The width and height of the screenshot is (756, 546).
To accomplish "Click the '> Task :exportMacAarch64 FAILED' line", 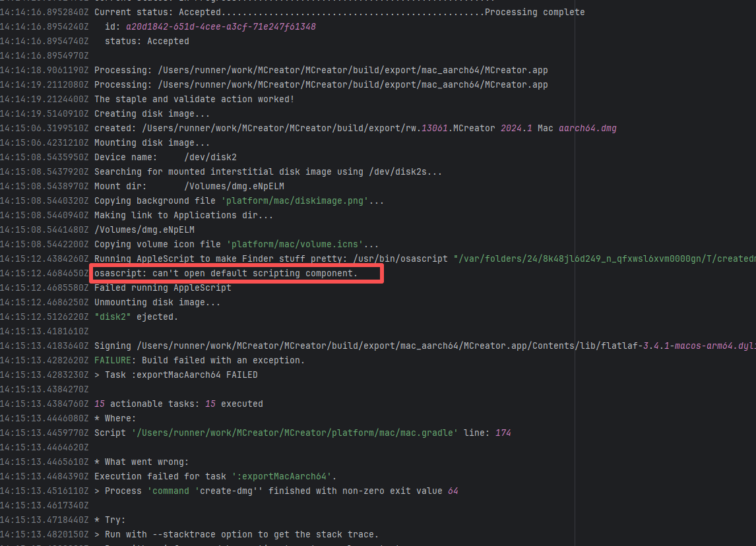I will pos(175,375).
